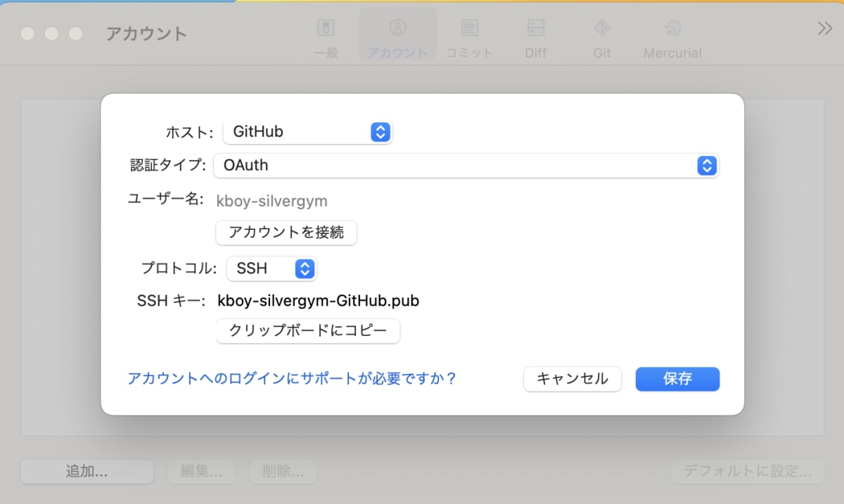Click the 編集... button in Accounts window
This screenshot has width=844, height=504.
[201, 472]
